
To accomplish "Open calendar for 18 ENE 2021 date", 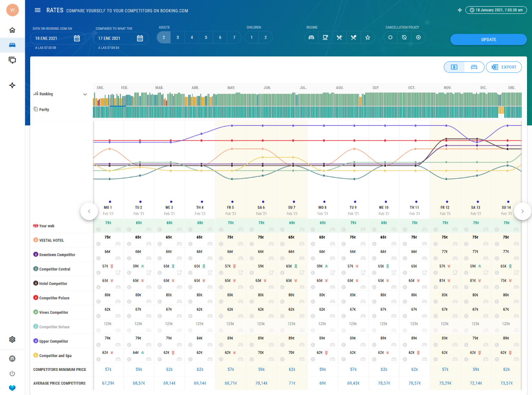I will pyautogui.click(x=77, y=38).
